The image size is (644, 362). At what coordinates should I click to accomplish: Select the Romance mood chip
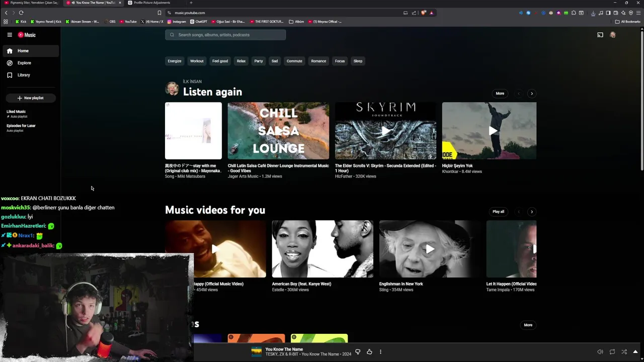click(x=318, y=61)
